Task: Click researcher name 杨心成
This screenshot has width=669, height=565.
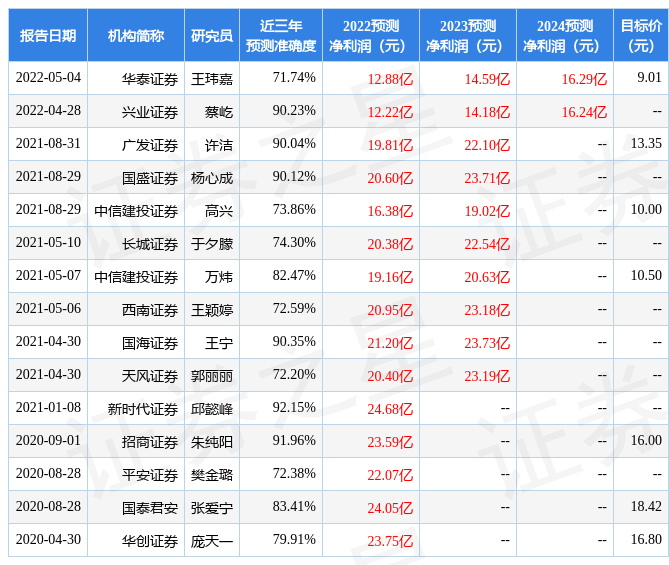Action: pyautogui.click(x=212, y=178)
